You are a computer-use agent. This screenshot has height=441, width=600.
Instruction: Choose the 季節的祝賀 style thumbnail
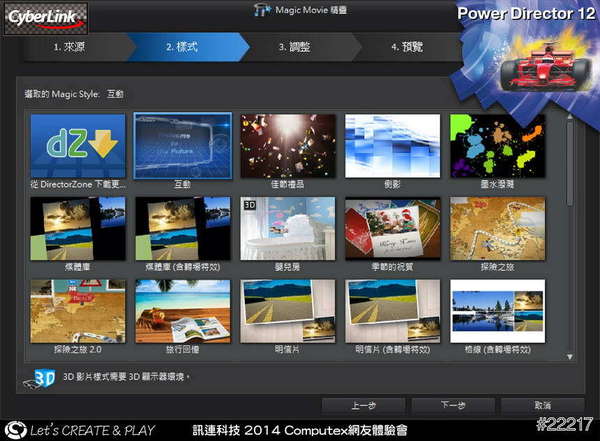[x=393, y=229]
